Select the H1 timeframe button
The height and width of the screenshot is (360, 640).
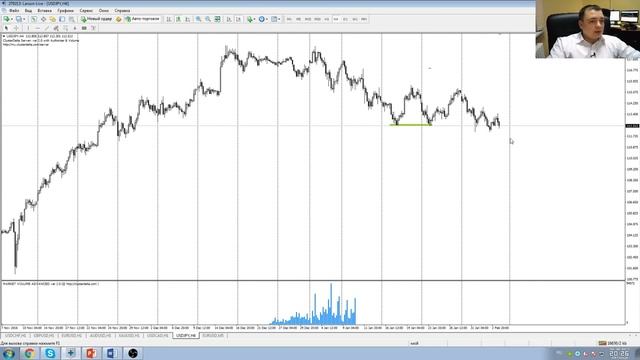(x=327, y=19)
